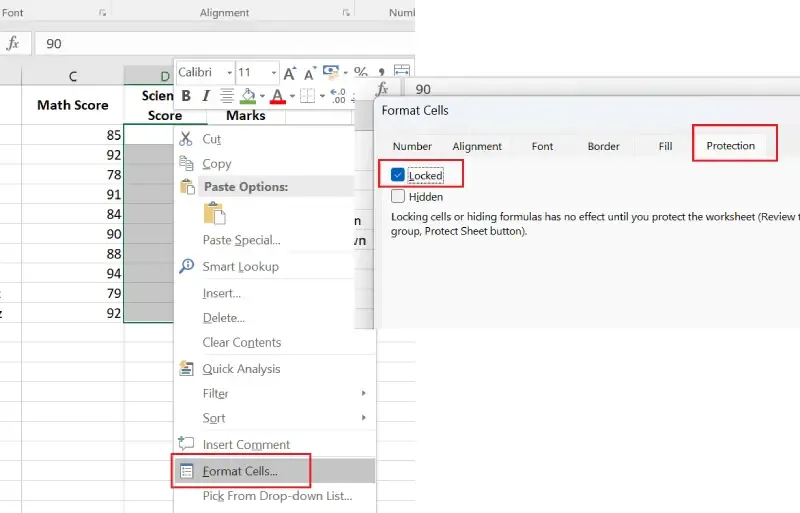Click the accounting number format icon
This screenshot has height=513, width=800.
pyautogui.click(x=331, y=72)
